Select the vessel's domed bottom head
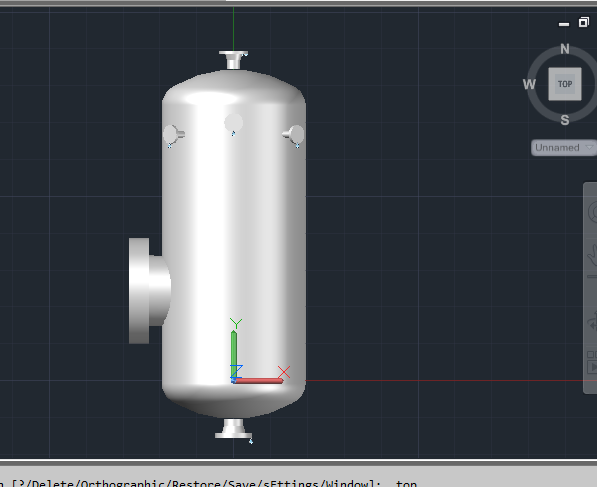This screenshot has height=487, width=597. (233, 402)
